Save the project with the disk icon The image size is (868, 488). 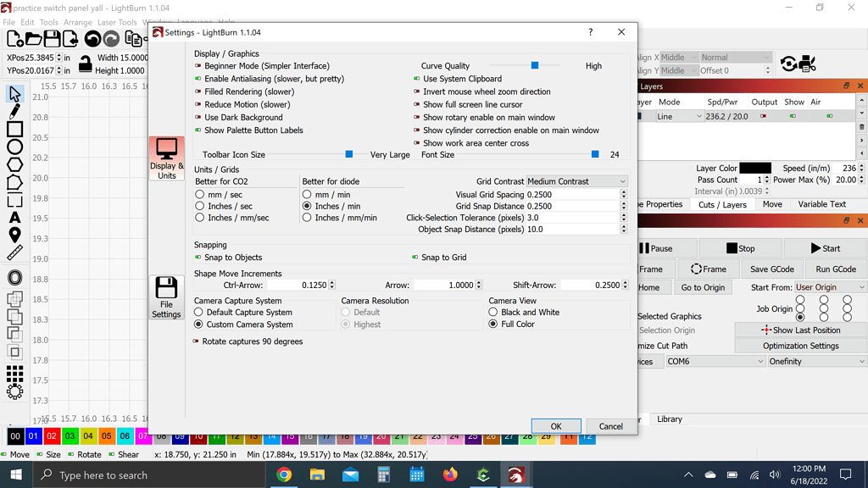coord(52,39)
